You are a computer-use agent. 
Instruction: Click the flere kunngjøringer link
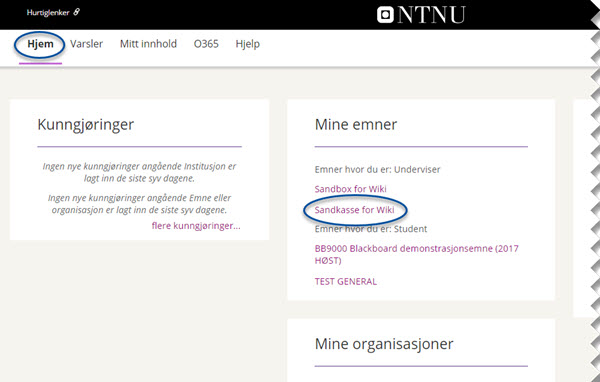tap(196, 226)
